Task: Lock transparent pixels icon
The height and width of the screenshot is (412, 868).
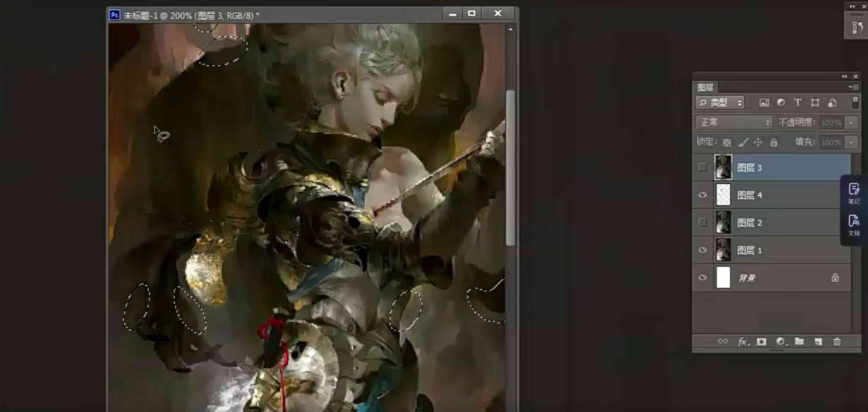Action: click(727, 143)
